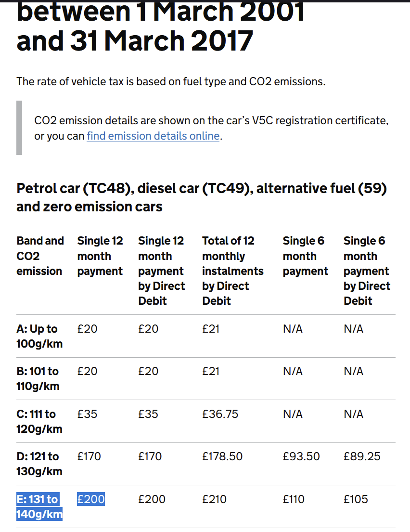Screen dimensions: 410x532
Task: Click the A: Up to 100g/km row label
Action: (x=39, y=336)
